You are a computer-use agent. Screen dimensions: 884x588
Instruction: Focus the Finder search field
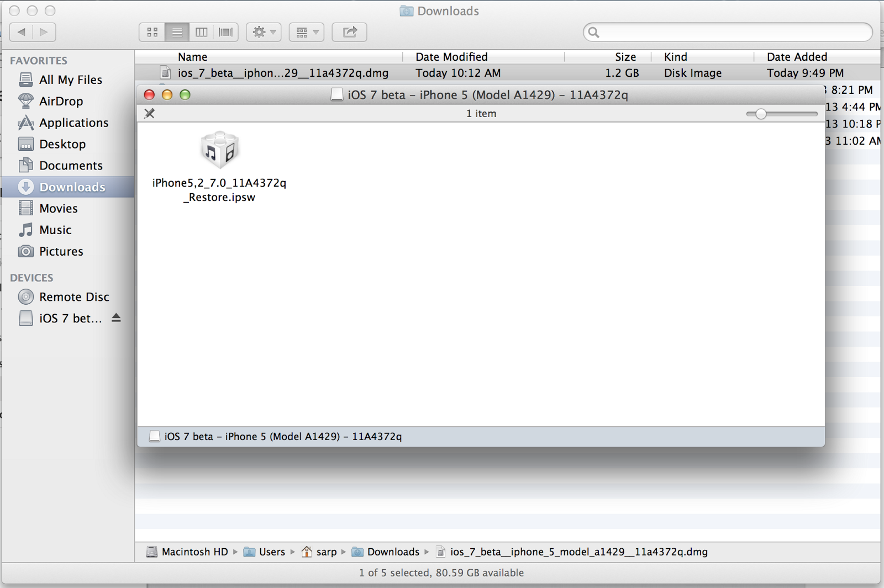728,32
